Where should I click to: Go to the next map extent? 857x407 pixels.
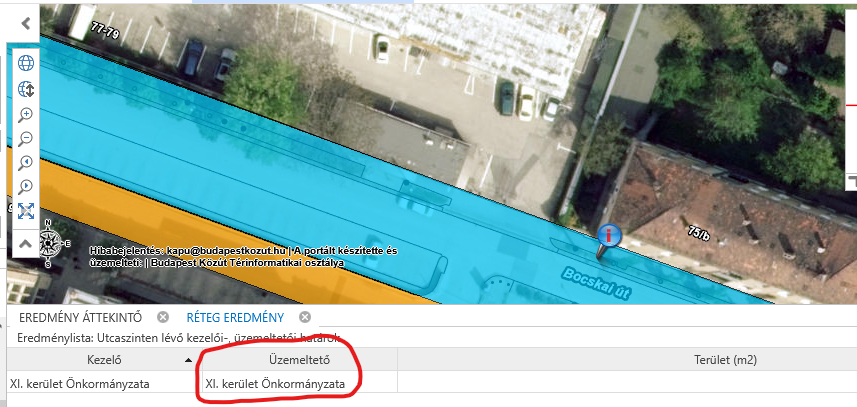pyautogui.click(x=26, y=187)
